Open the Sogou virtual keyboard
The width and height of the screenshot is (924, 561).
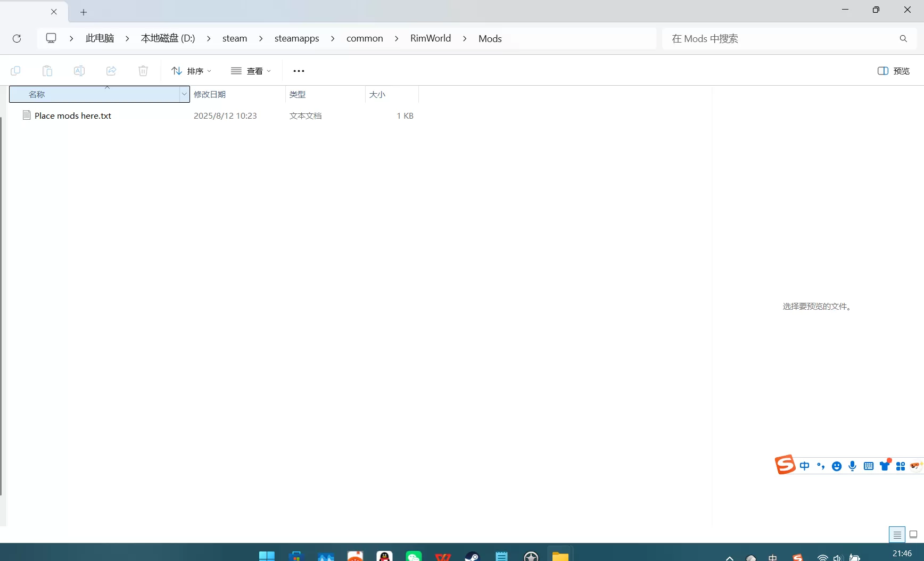click(x=868, y=466)
